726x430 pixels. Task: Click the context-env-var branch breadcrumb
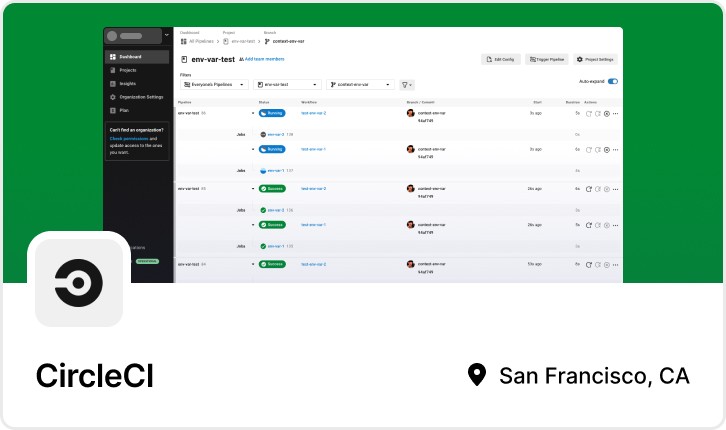(x=284, y=41)
